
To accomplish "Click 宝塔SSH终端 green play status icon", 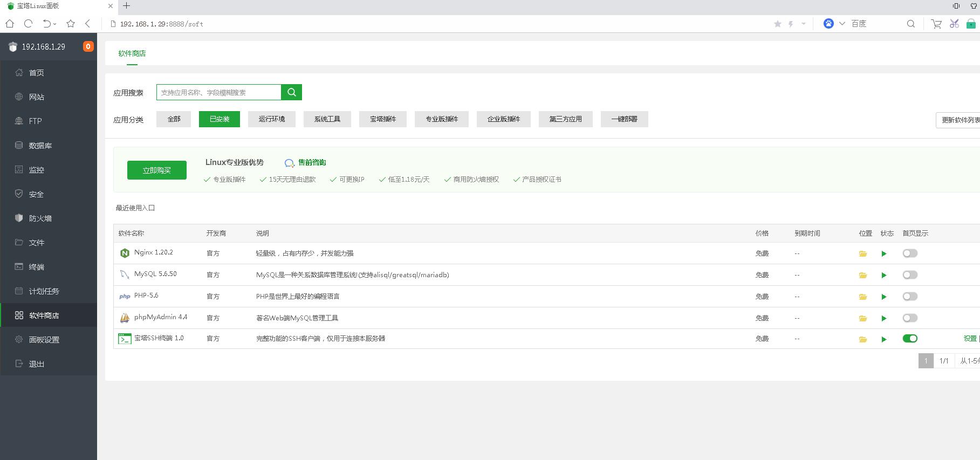I will pos(884,339).
